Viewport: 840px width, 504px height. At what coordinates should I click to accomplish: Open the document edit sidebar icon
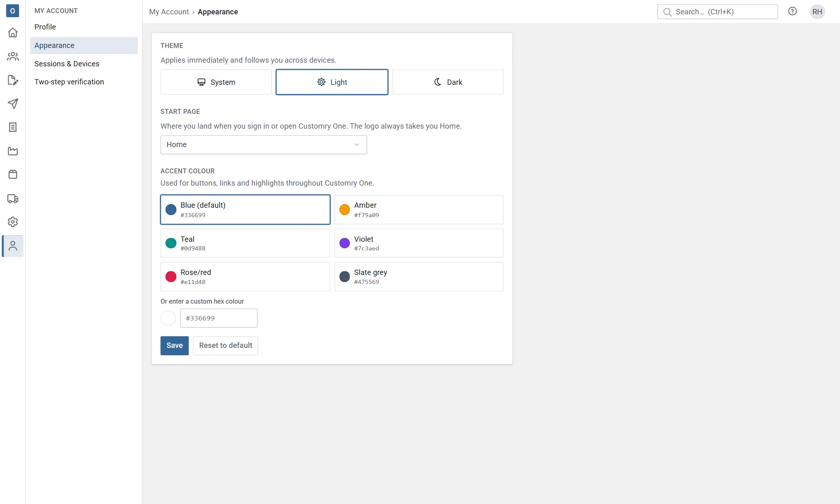(13, 80)
